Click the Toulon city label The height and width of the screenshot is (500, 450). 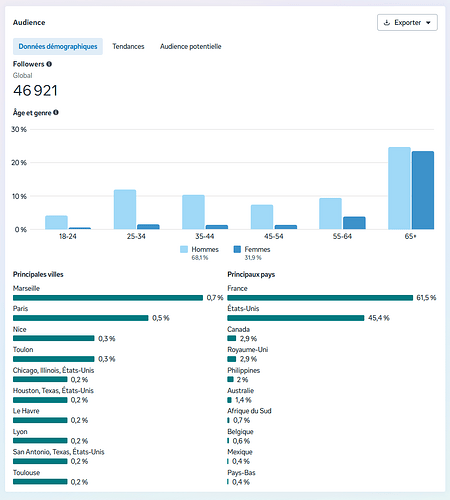(x=23, y=350)
